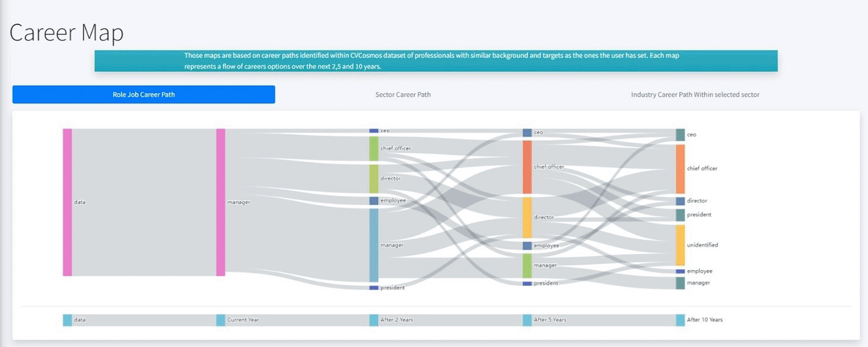Screen dimensions: 868x347
Task: Select ceo node in After 5 Years column
Action: point(527,133)
